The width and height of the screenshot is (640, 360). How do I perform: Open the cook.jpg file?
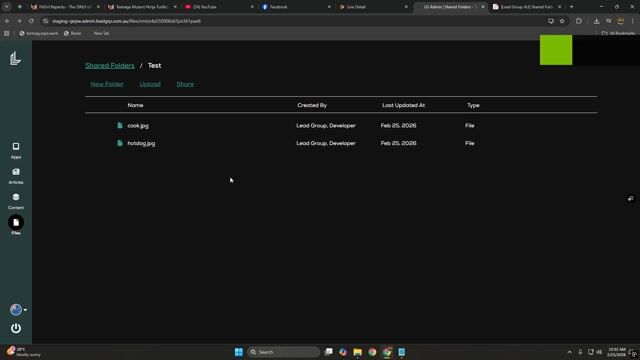pos(138,126)
